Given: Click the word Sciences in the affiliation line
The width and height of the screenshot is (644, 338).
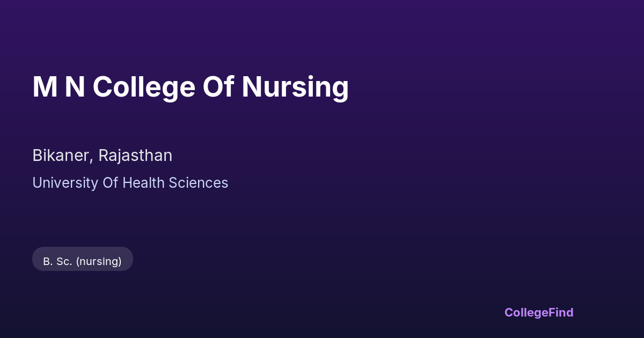Looking at the screenshot, I should click(x=199, y=183).
